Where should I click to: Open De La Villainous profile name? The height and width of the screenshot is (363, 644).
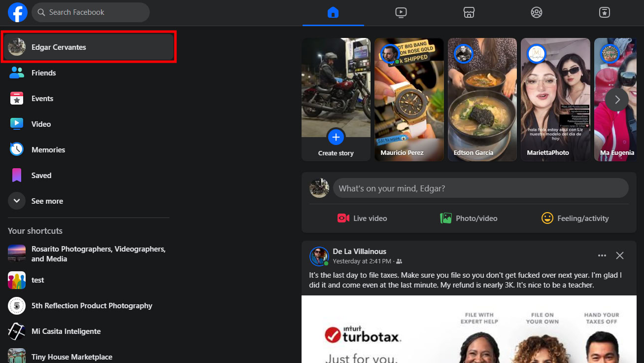pos(360,252)
